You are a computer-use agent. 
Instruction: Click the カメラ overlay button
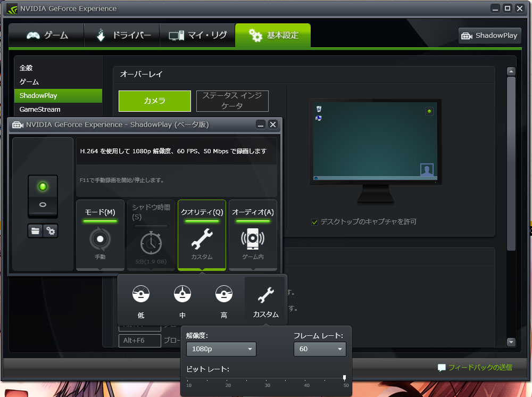click(x=155, y=101)
